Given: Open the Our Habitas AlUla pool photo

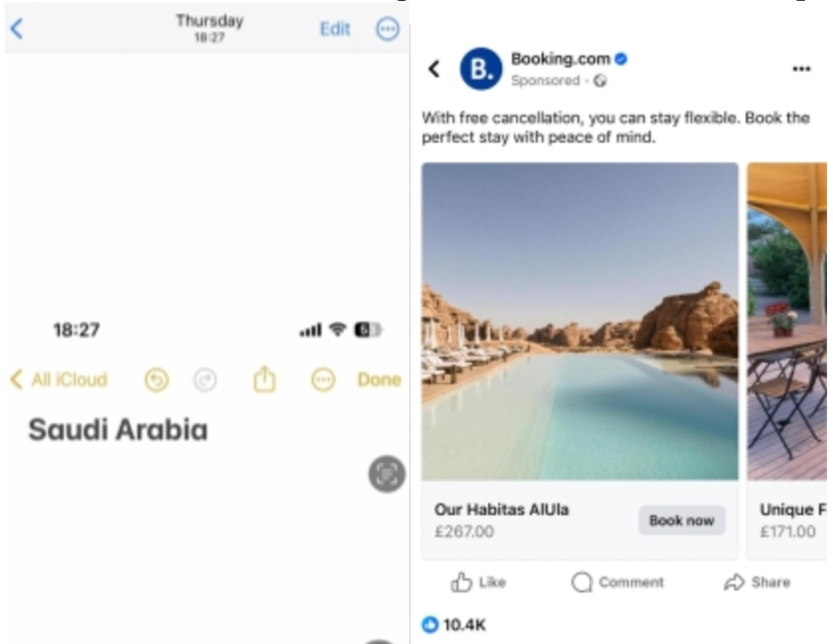Looking at the screenshot, I should click(x=580, y=321).
